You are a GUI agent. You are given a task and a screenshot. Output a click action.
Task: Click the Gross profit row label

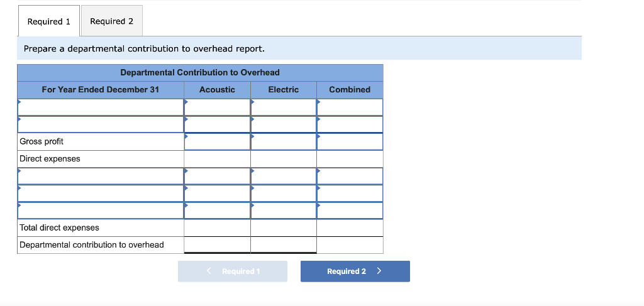42,141
